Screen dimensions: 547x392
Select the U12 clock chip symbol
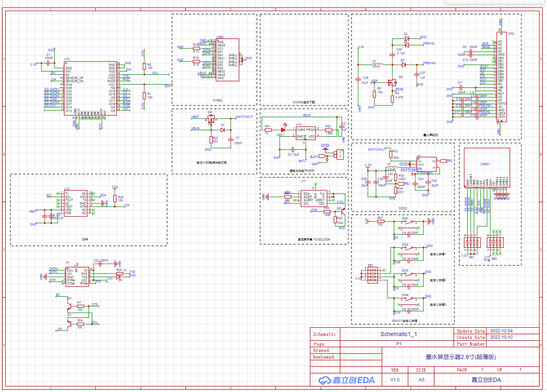point(76,203)
